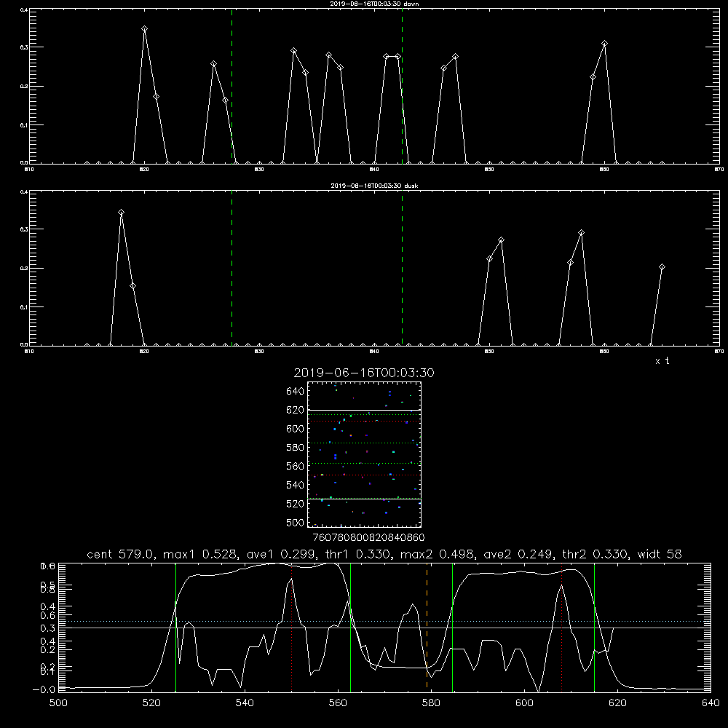Click the green vertical line at 615 in bottom plot
Viewport: 728px width, 728px height.
[x=594, y=628]
